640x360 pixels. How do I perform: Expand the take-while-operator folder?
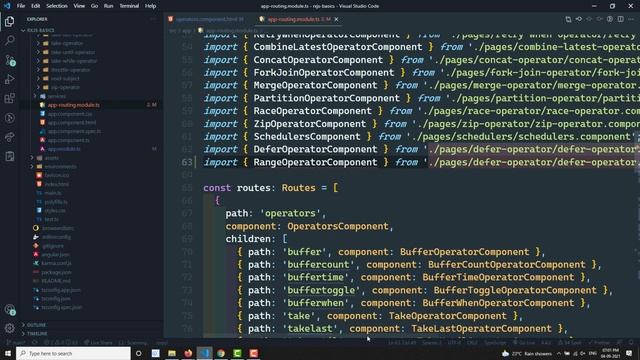(x=74, y=61)
